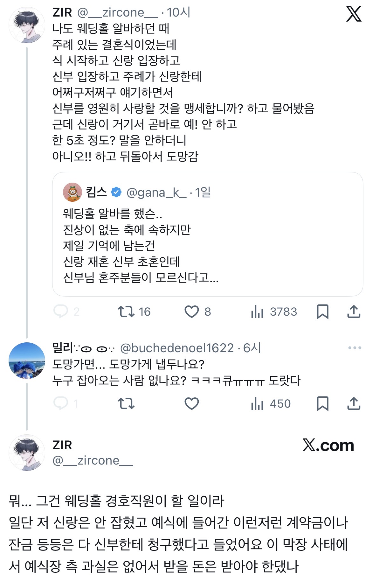Image resolution: width=372 pixels, height=588 pixels.
Task: Share ZIR's post via share icon
Action: 354,311
